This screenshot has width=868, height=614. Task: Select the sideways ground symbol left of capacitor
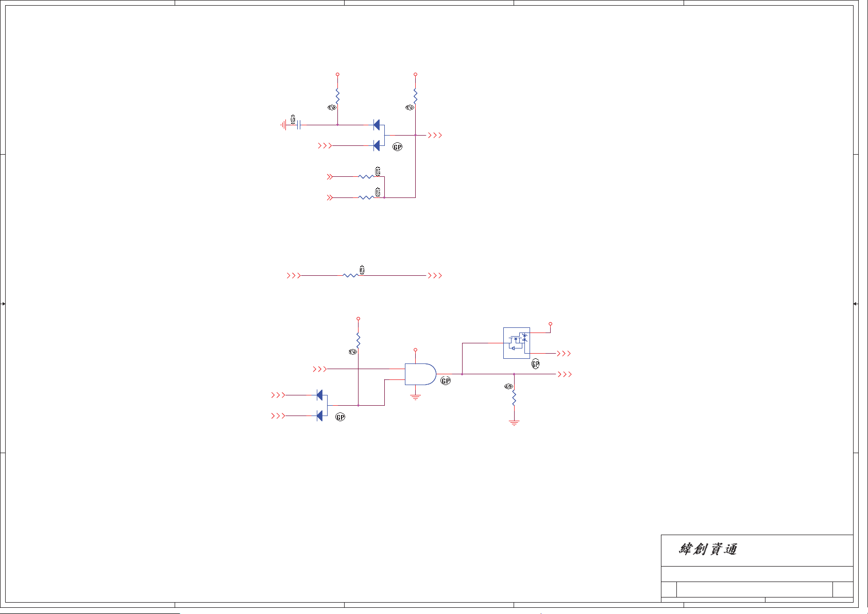284,125
